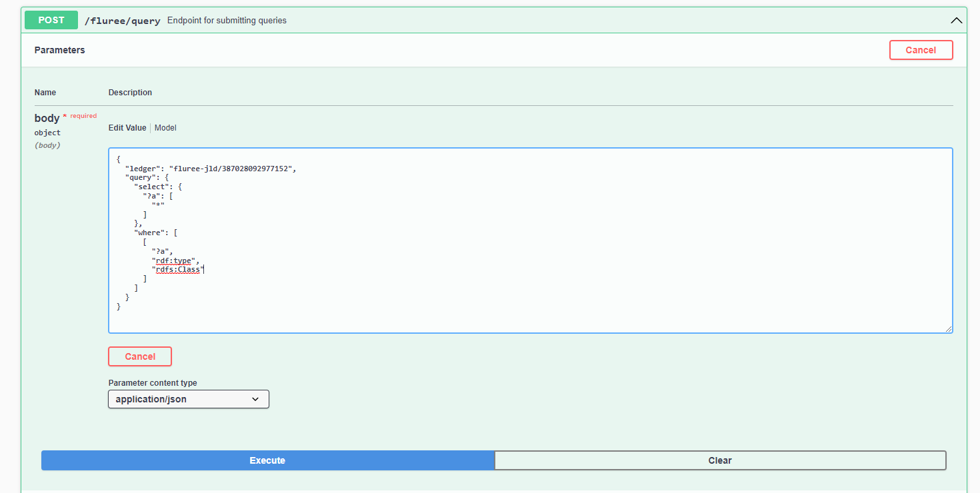Click the content type dropdown arrow

coord(255,398)
